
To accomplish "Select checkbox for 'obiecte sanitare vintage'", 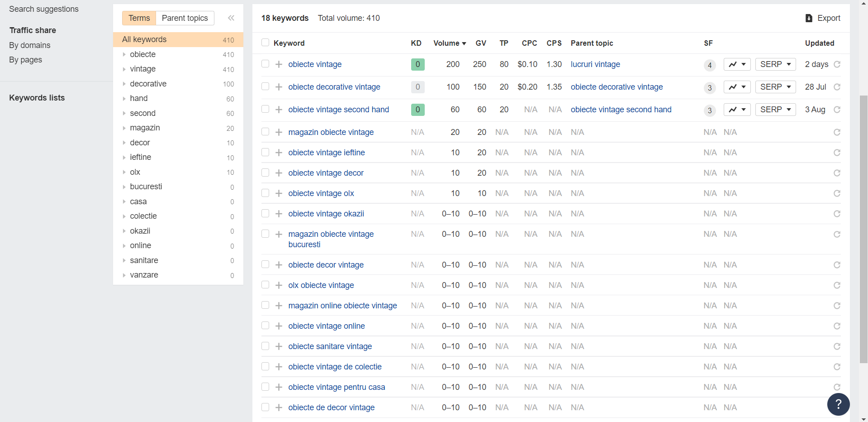I will coord(266,346).
